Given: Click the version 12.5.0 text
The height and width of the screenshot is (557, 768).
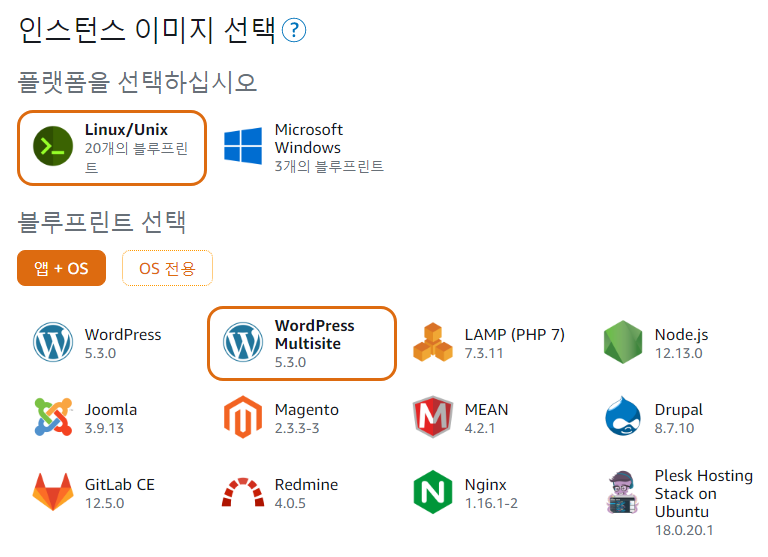Looking at the screenshot, I should [104, 503].
